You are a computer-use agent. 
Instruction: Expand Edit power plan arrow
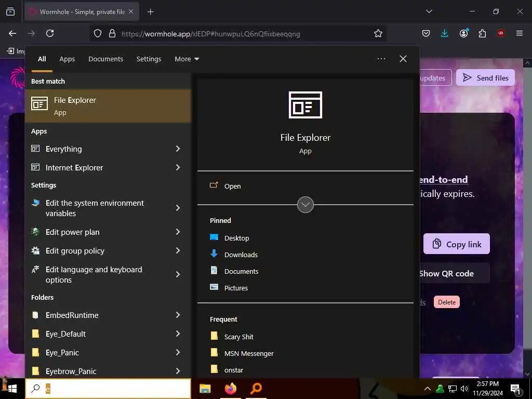[178, 232]
